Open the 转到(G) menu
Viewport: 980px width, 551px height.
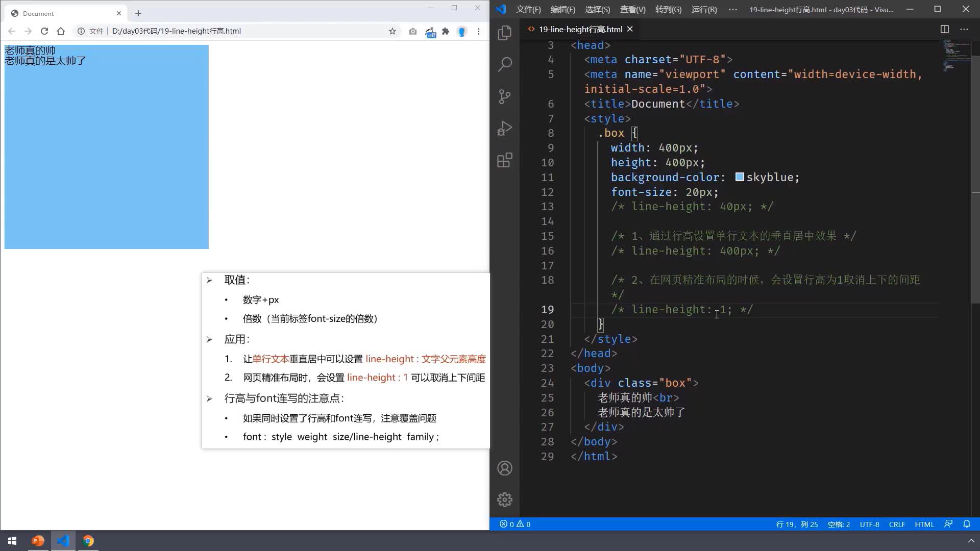click(x=668, y=9)
